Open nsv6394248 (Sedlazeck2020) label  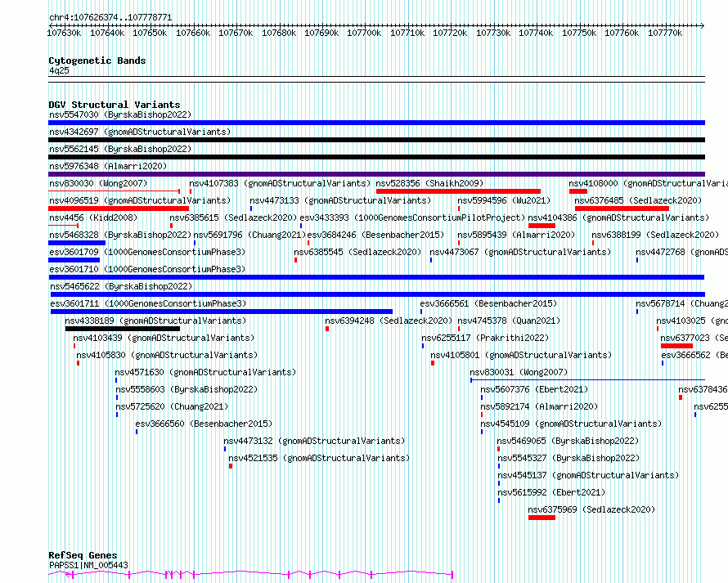click(x=389, y=321)
